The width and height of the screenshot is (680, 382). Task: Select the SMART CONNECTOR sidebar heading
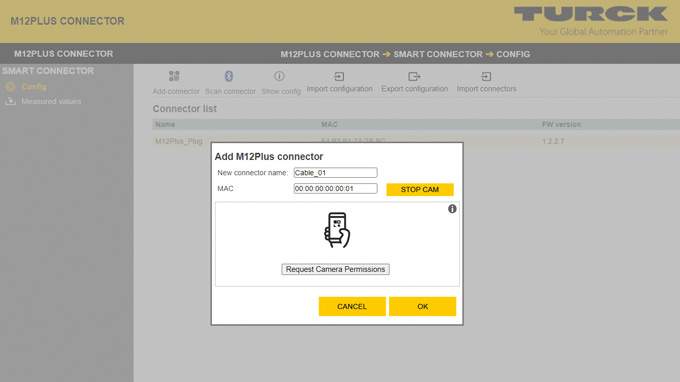tap(48, 71)
